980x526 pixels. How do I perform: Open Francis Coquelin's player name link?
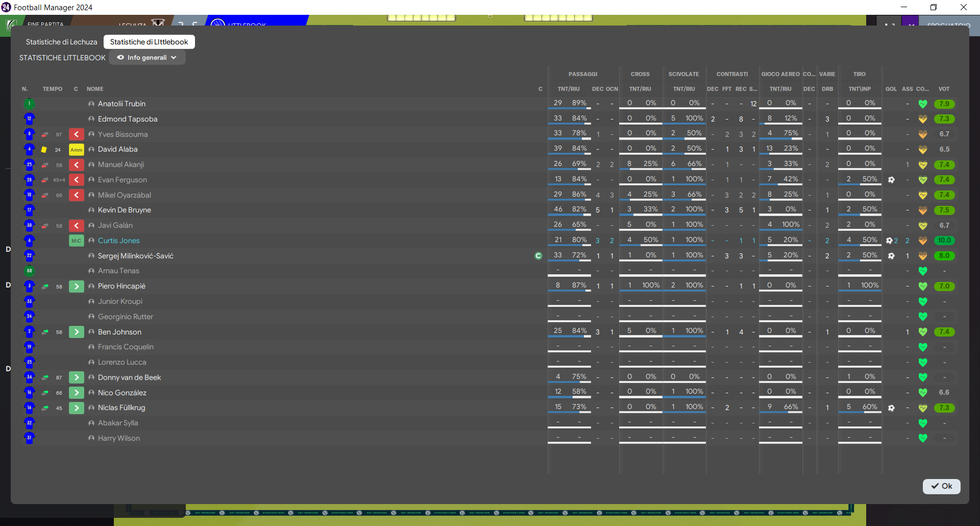pos(126,347)
